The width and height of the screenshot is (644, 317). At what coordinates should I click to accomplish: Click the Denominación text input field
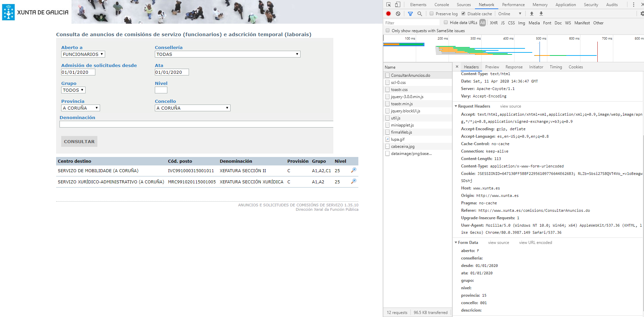196,124
